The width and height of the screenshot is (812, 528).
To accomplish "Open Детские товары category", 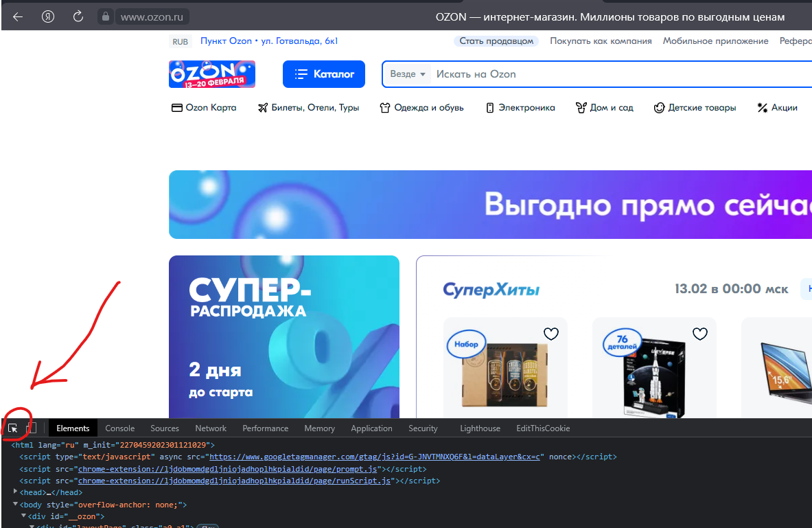I will tap(695, 108).
